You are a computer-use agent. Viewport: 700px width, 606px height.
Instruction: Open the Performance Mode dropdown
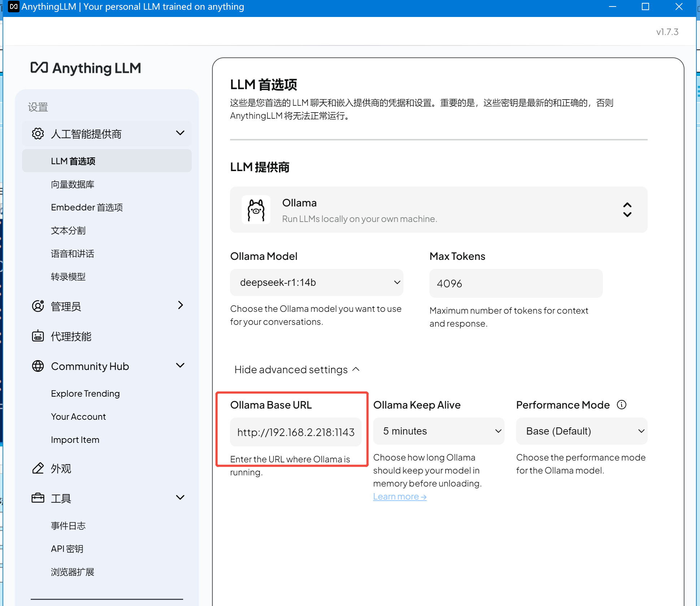point(582,431)
